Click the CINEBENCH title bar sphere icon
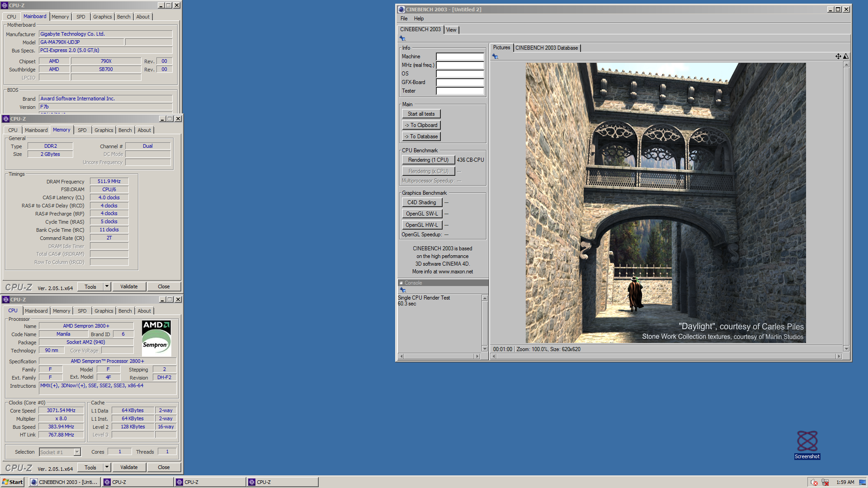 coord(401,9)
